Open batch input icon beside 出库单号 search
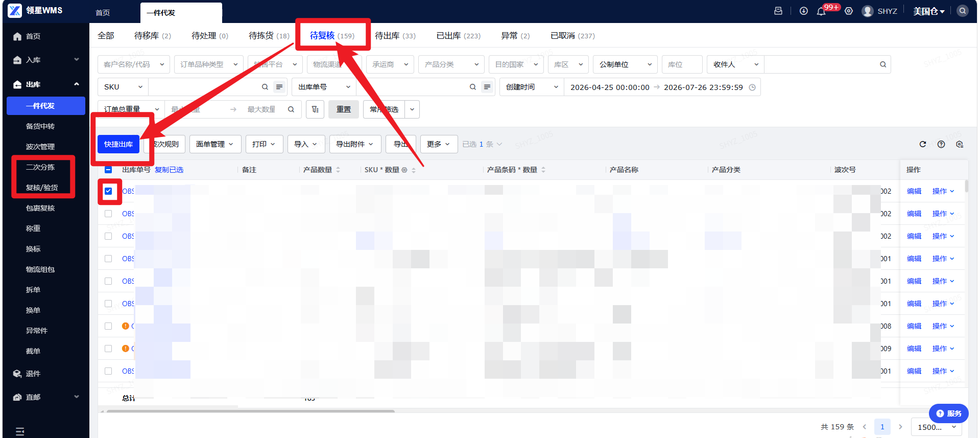Image resolution: width=980 pixels, height=438 pixels. [487, 87]
